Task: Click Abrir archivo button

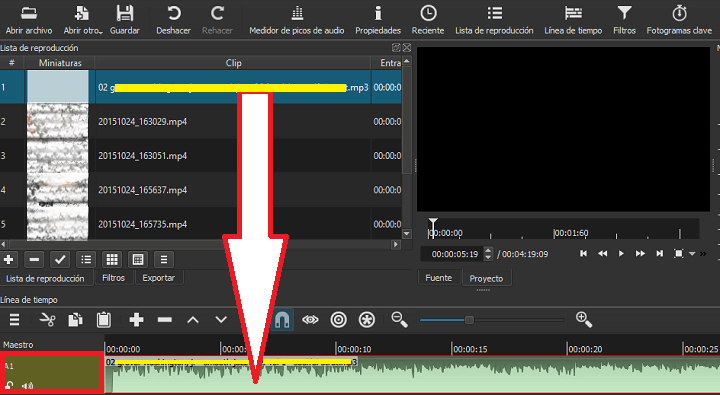Action: point(29,20)
